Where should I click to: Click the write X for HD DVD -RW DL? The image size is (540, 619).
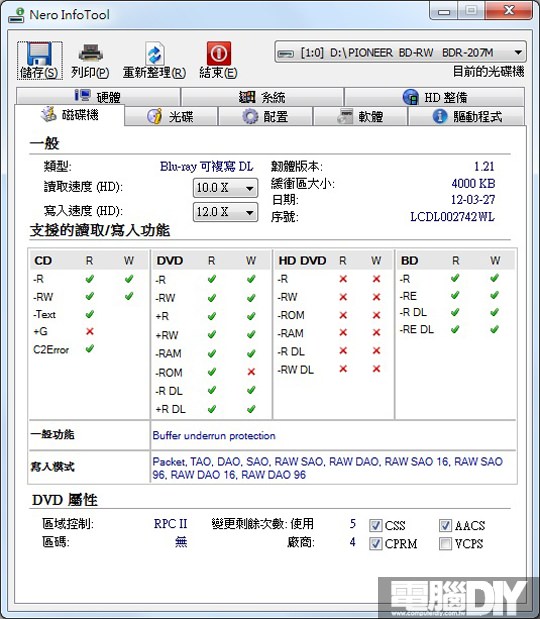point(377,369)
